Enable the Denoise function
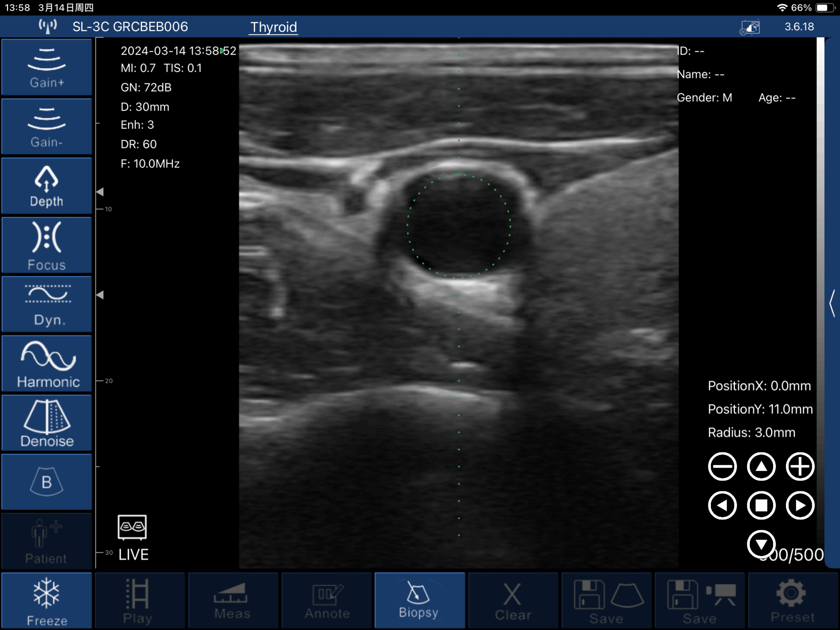This screenshot has height=630, width=840. point(46,422)
